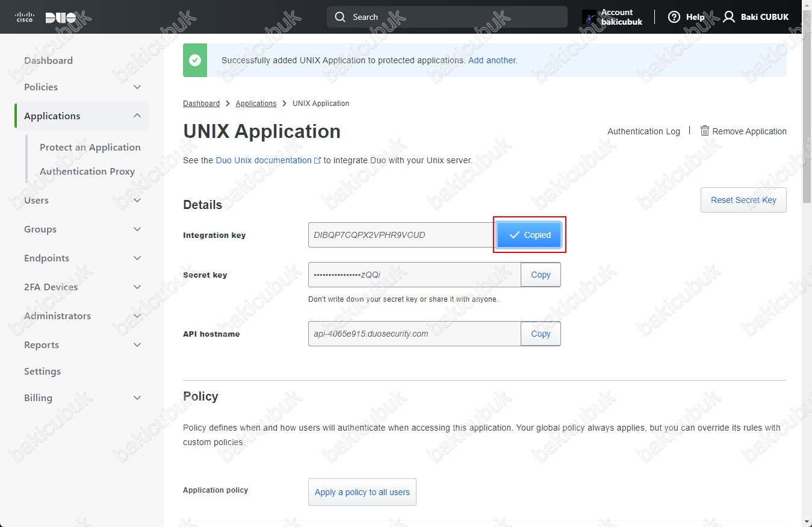
Task: Click the secret key warning note
Action: tap(403, 299)
